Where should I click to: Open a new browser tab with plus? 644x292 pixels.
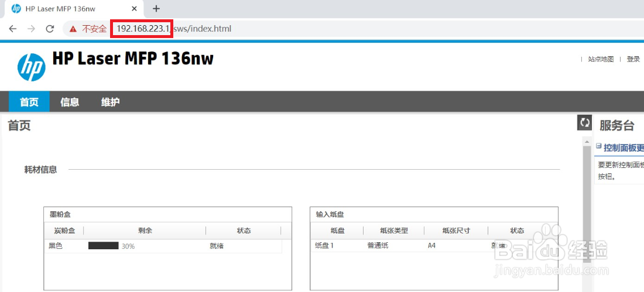(156, 9)
